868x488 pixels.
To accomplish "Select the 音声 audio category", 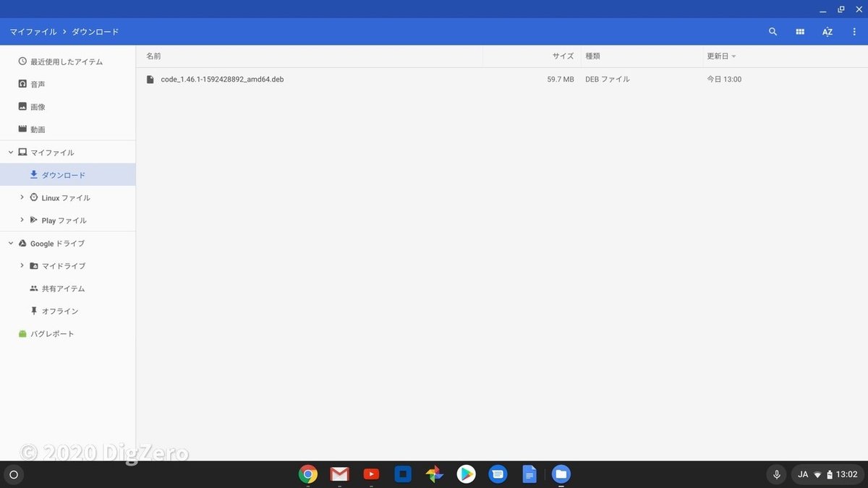I will point(67,84).
